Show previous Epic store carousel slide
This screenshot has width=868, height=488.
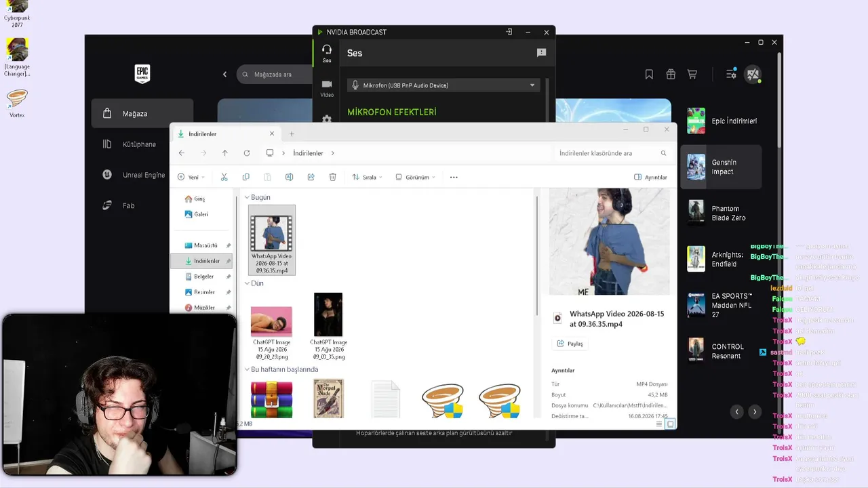tap(736, 411)
